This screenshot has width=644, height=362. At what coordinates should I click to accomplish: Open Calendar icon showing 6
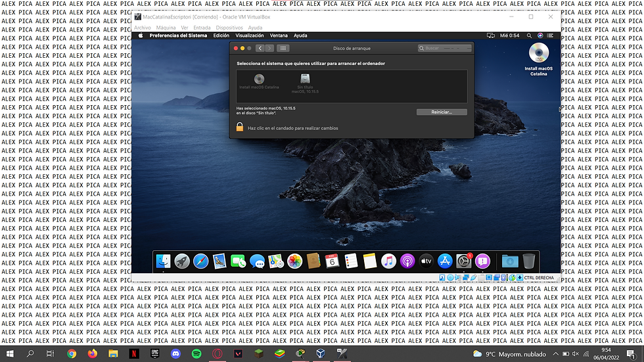pyautogui.click(x=332, y=261)
